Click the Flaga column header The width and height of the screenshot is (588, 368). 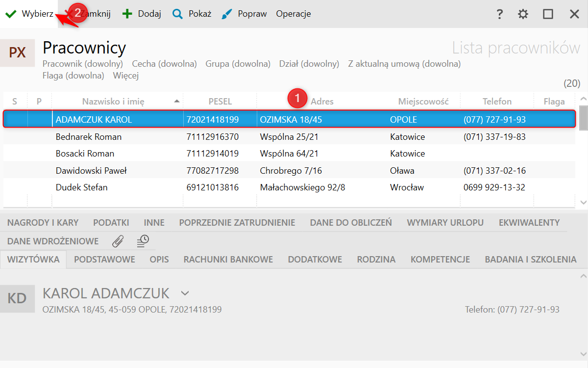point(554,101)
